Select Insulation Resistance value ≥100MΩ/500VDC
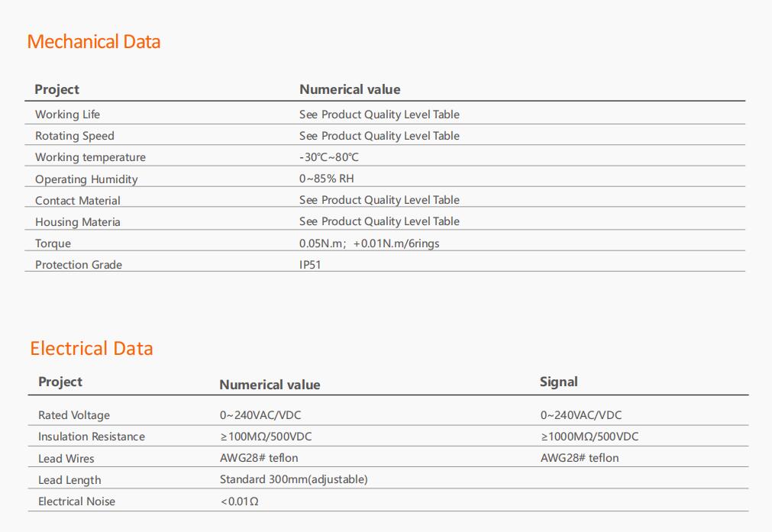The height and width of the screenshot is (532, 772). click(x=266, y=437)
